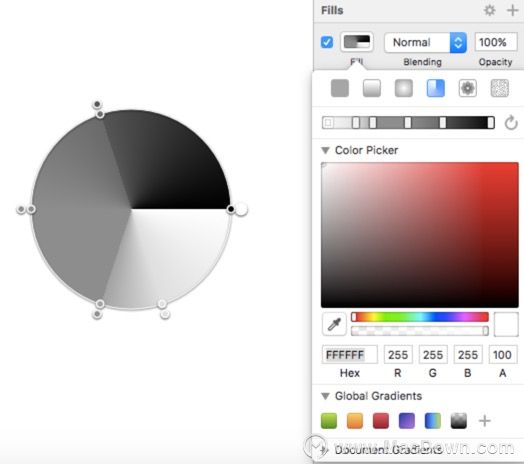Select the radial gradient fill type
524x464 pixels.
[403, 88]
